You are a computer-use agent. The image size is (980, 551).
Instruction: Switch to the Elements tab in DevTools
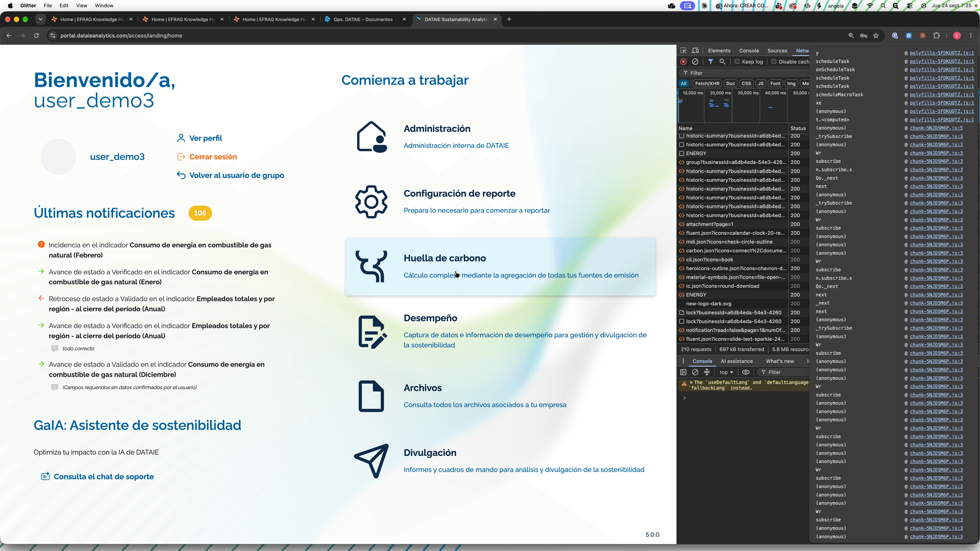point(719,51)
